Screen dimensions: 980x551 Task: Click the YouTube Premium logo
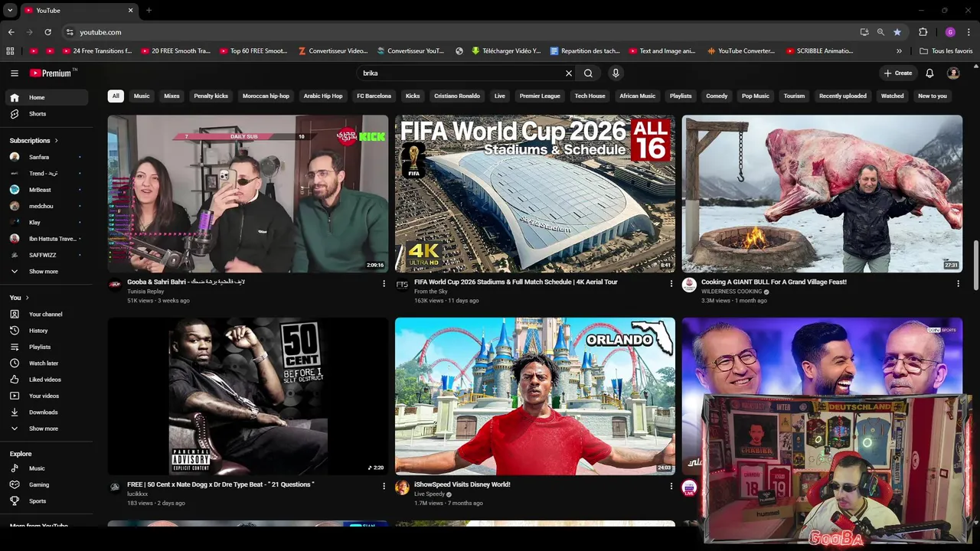click(52, 73)
